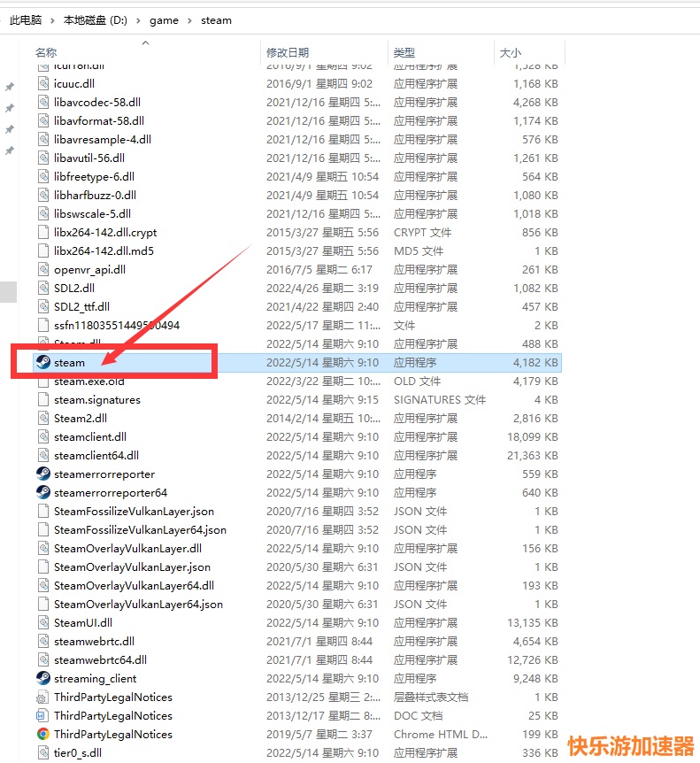Click the SteamOverlayVulkanLayer.json file icon
This screenshot has width=700, height=763.
pos(43,566)
